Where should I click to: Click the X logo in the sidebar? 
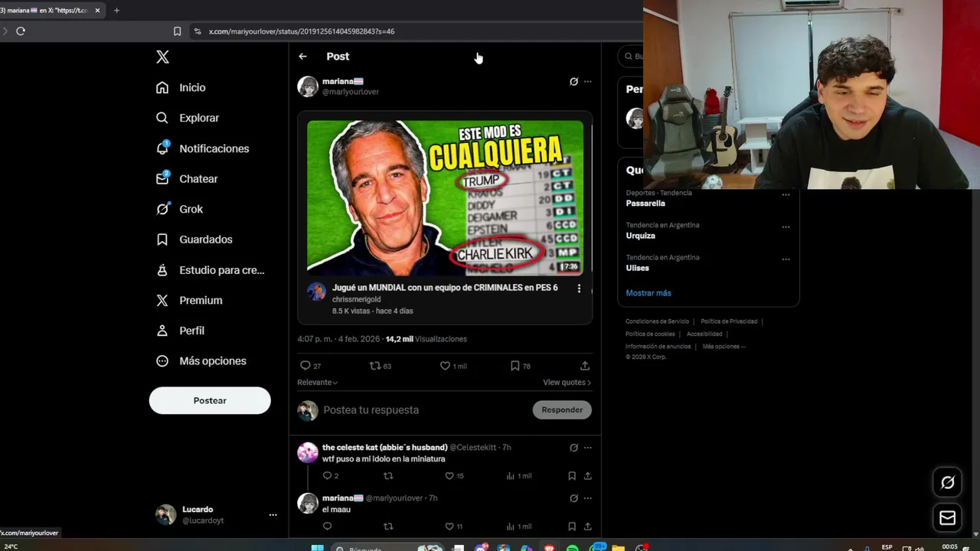point(162,57)
